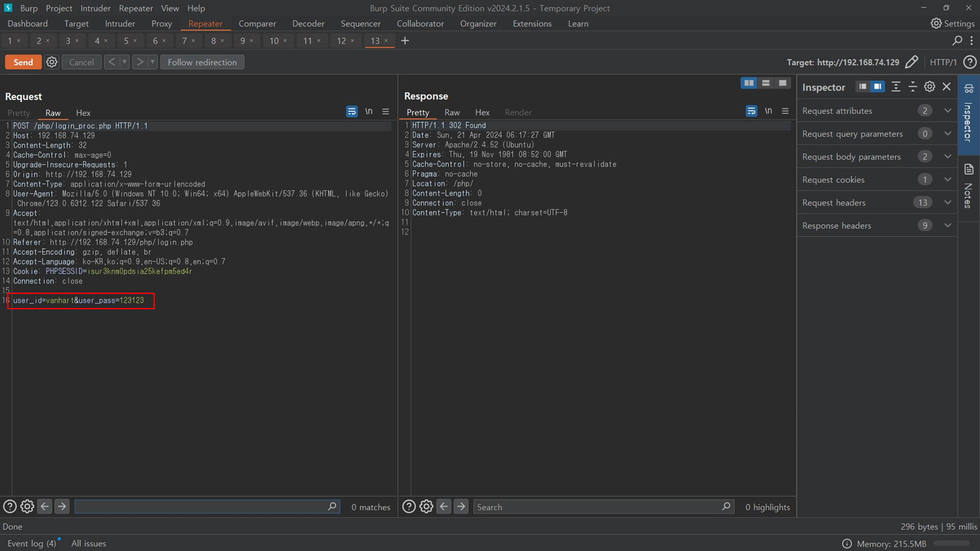Open the request send options gear
Screen dimensions: 980x551
(52, 62)
